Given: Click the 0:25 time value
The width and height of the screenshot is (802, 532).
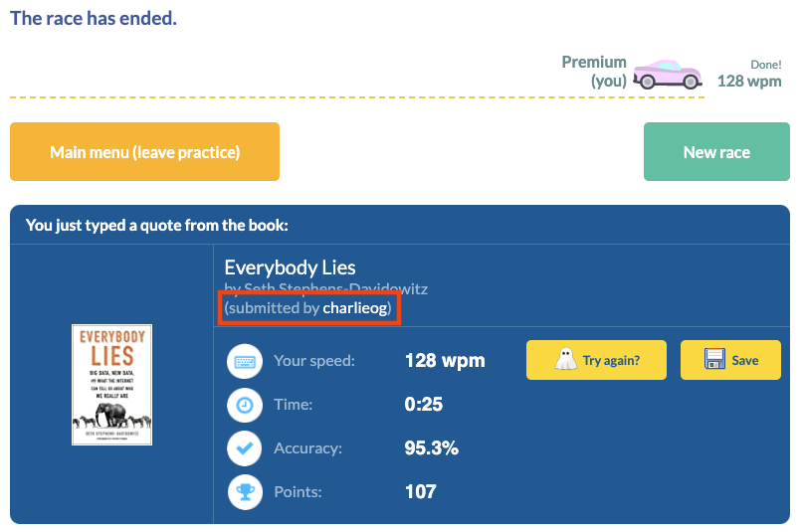Looking at the screenshot, I should tap(424, 405).
